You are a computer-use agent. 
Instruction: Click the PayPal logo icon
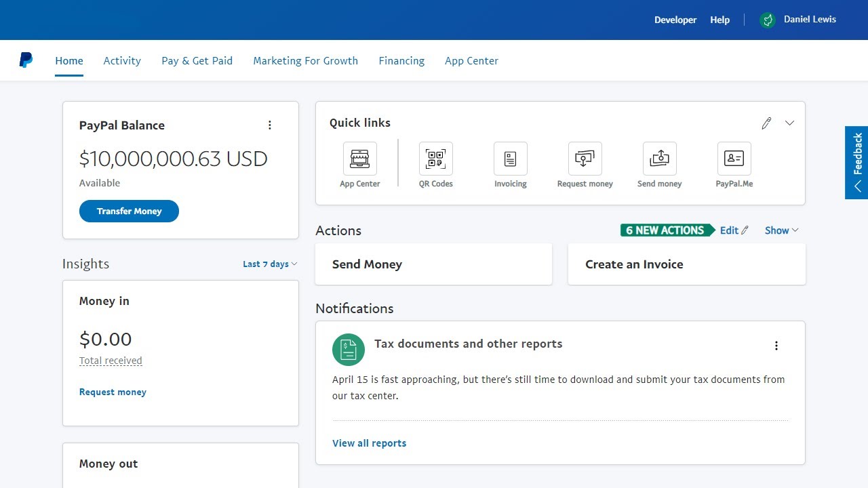point(26,60)
